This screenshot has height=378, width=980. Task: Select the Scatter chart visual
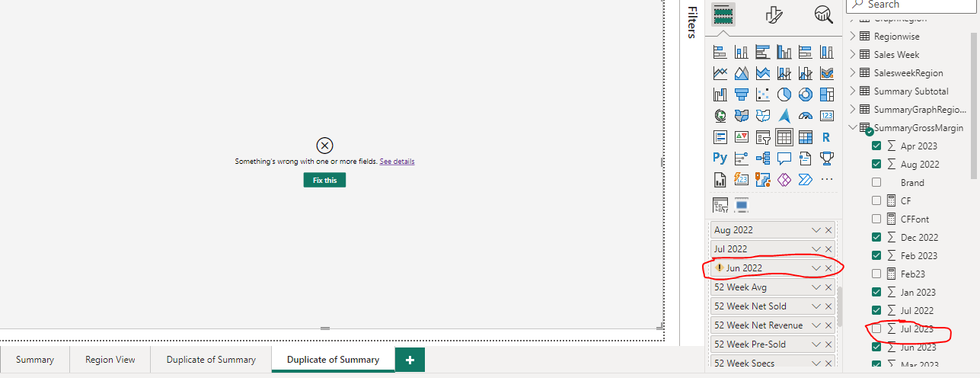coord(762,94)
